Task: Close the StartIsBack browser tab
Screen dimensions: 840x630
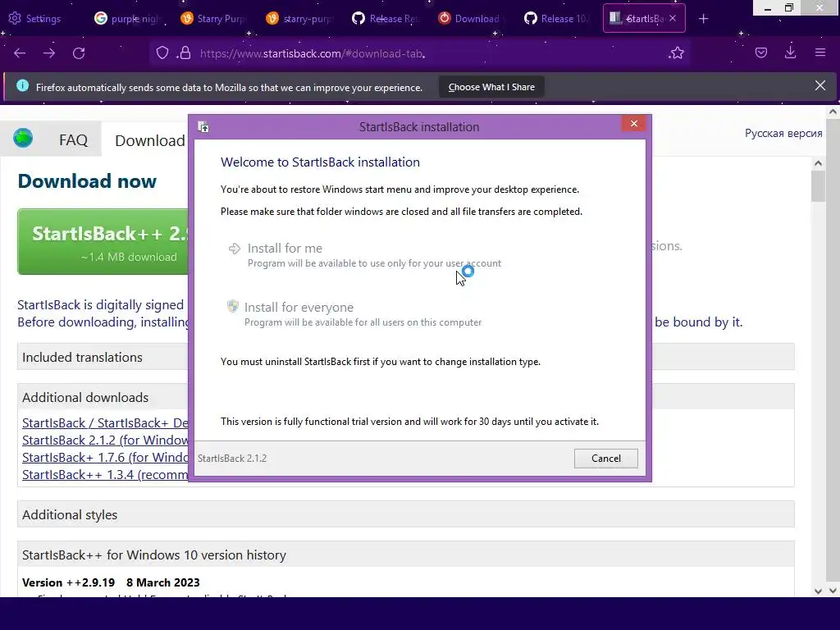Action: (673, 18)
